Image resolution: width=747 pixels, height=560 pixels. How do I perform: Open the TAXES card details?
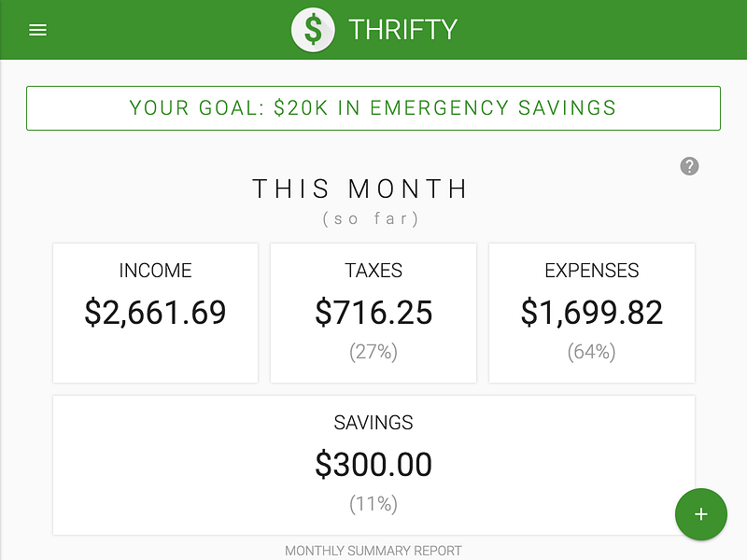373,312
